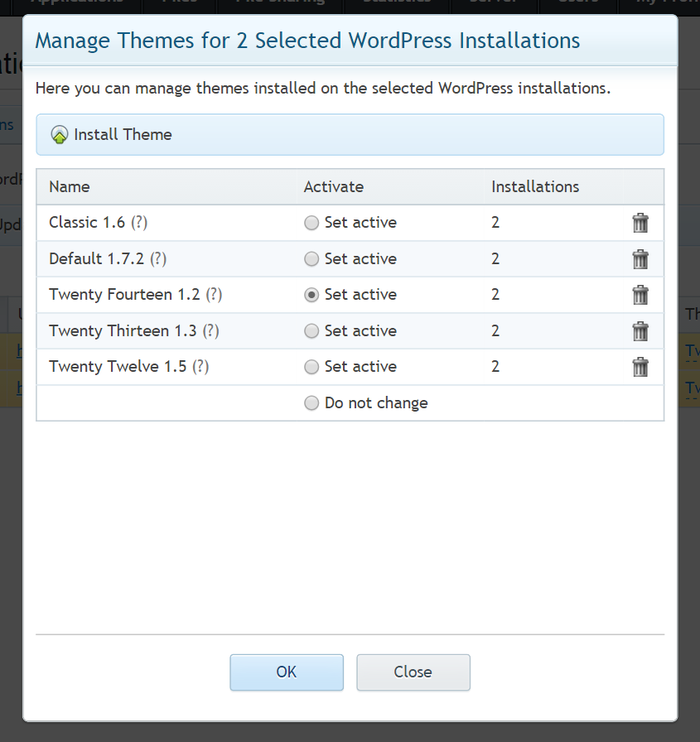Delete the Default 1.7.2 theme
Viewport: 700px width, 742px height.
640,259
